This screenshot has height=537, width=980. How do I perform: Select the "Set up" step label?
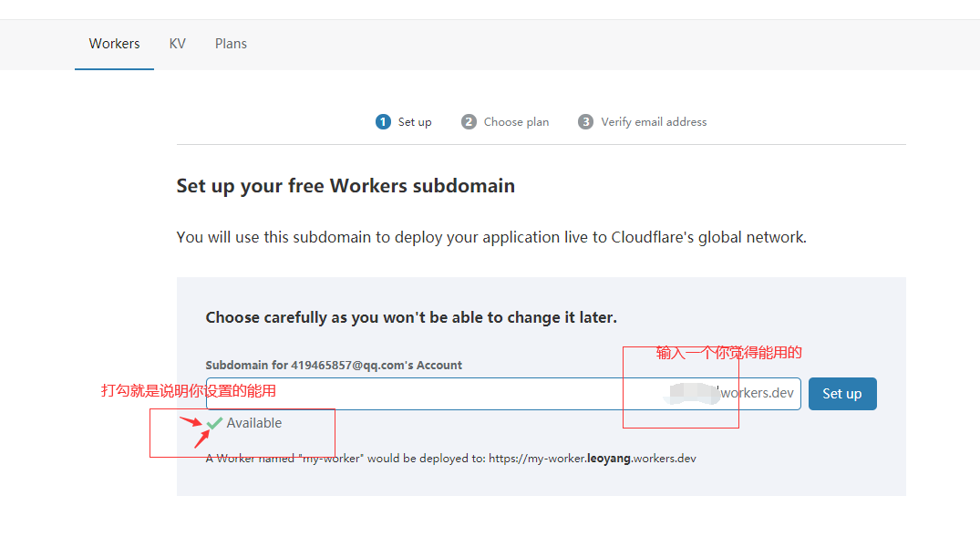(x=415, y=122)
